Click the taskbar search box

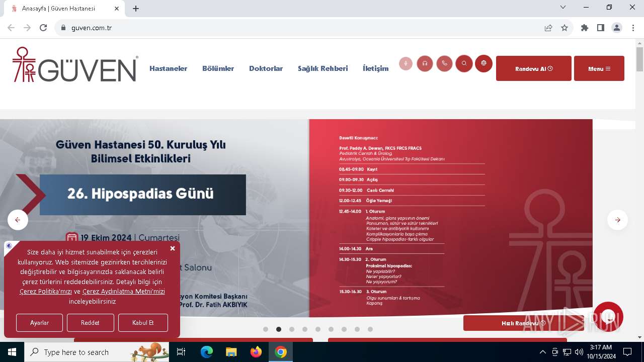tap(97, 352)
